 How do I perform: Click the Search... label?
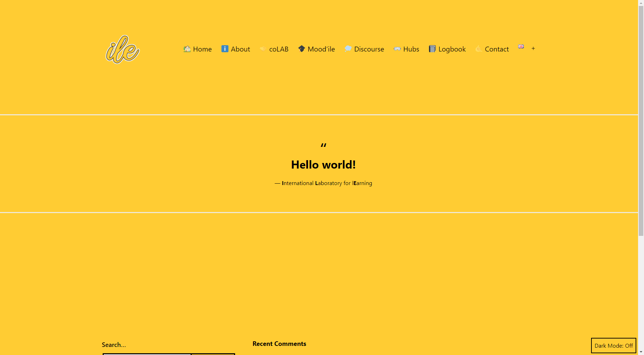tap(114, 345)
